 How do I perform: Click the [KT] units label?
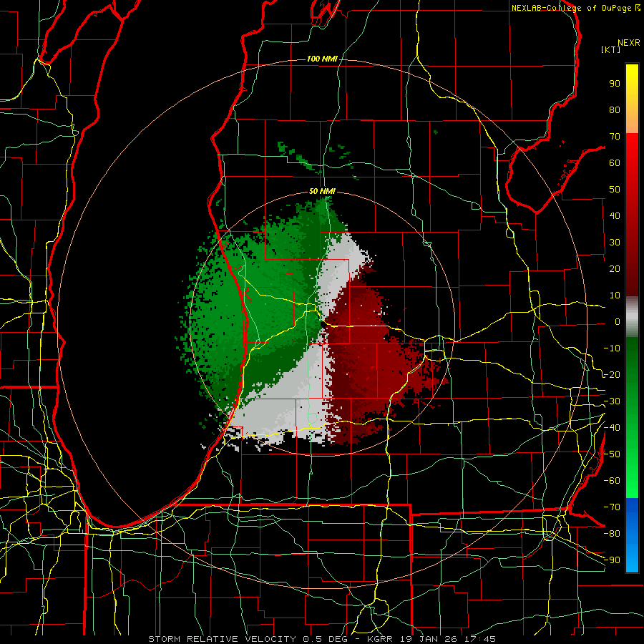[611, 49]
